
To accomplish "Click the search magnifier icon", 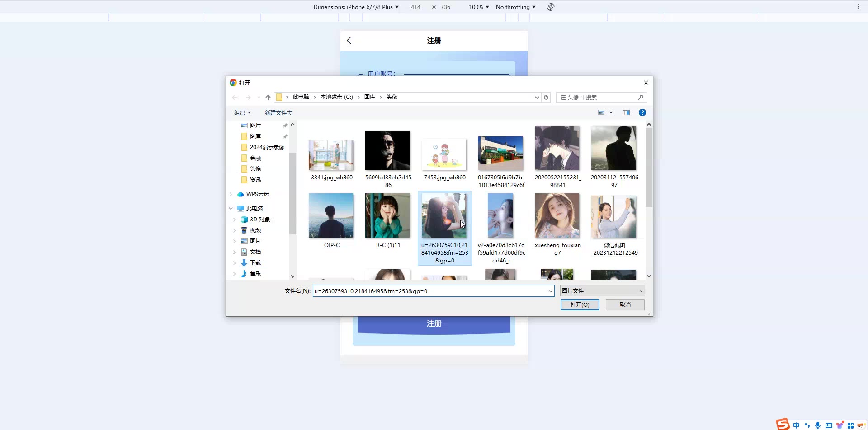I will click(x=641, y=98).
